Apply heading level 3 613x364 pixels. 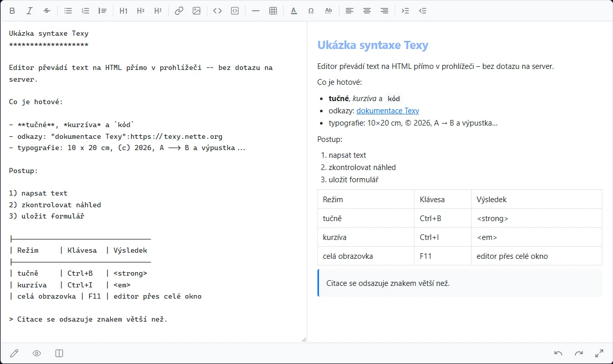coord(158,11)
